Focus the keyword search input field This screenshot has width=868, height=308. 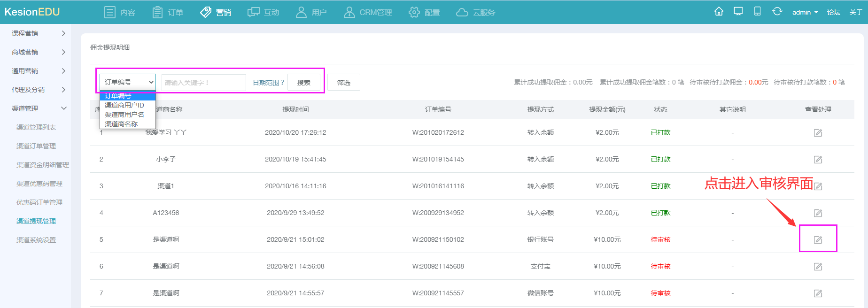[203, 83]
